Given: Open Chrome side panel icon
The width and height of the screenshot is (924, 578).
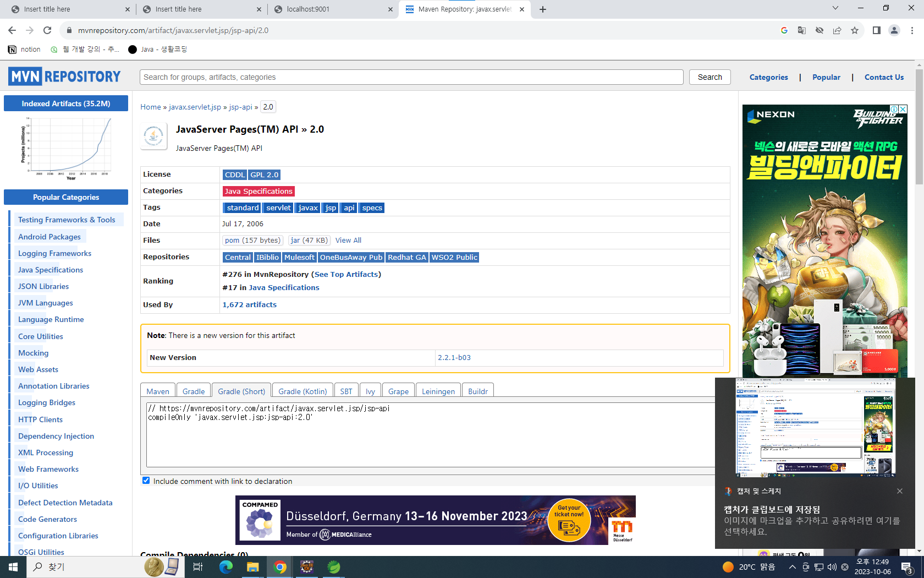Looking at the screenshot, I should coord(877,30).
